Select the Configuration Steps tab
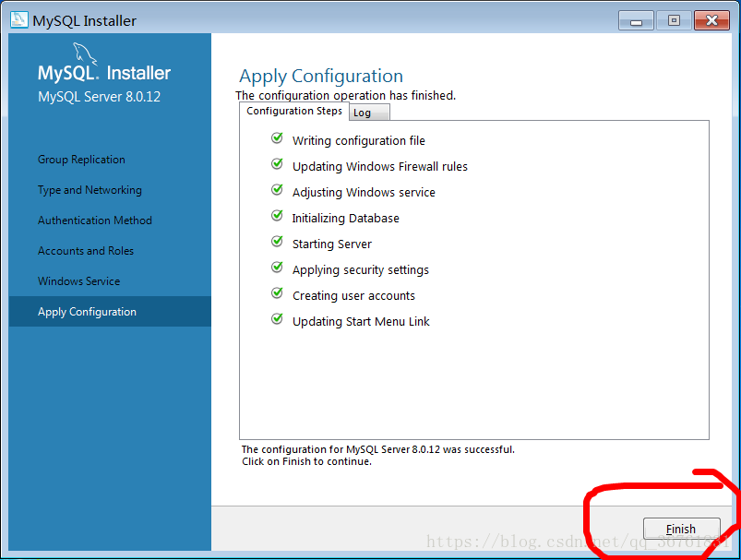Viewport: 741px width, 560px height. tap(294, 111)
